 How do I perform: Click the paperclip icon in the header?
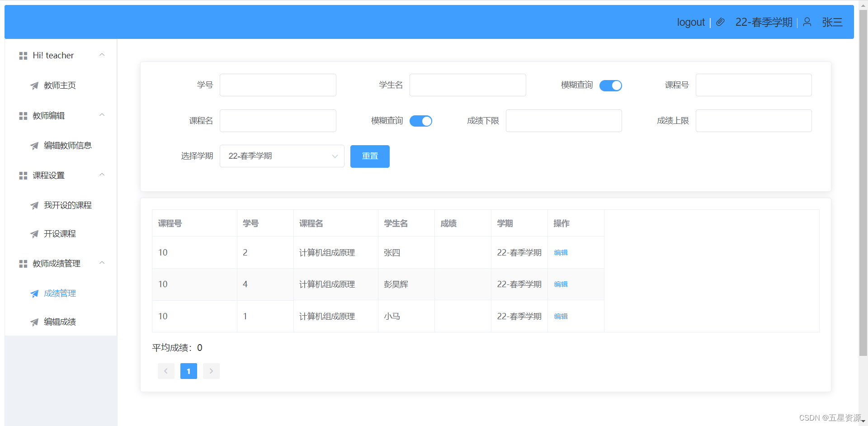tap(721, 22)
